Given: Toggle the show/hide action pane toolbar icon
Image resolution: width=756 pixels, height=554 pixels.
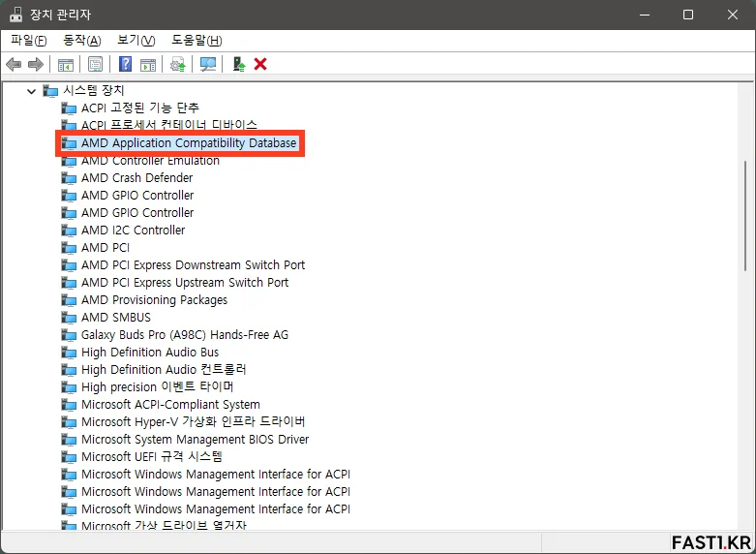Looking at the screenshot, I should click(x=148, y=65).
